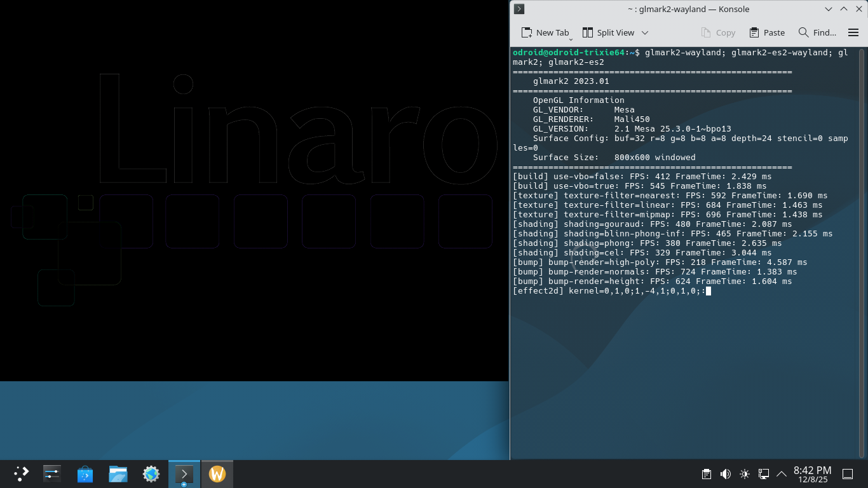Open the Dolphin file manager
The height and width of the screenshot is (488, 868).
pyautogui.click(x=118, y=474)
